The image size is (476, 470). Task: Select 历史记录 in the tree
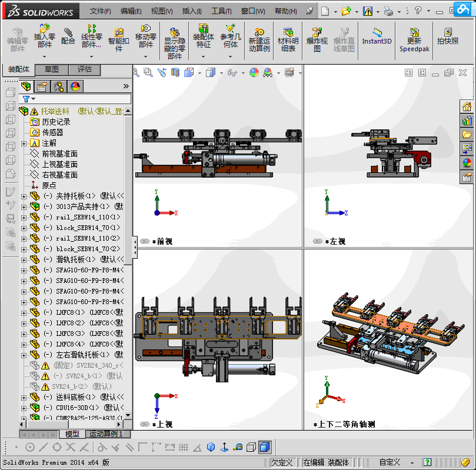56,122
